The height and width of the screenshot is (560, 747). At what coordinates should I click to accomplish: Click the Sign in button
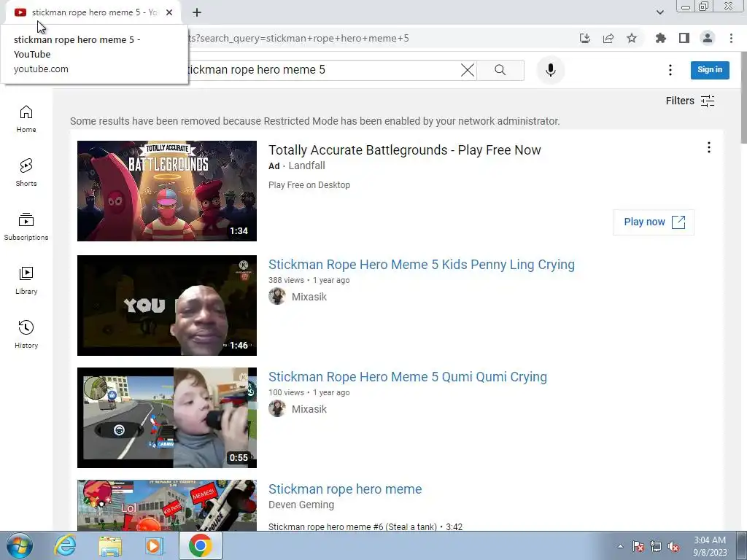[710, 69]
